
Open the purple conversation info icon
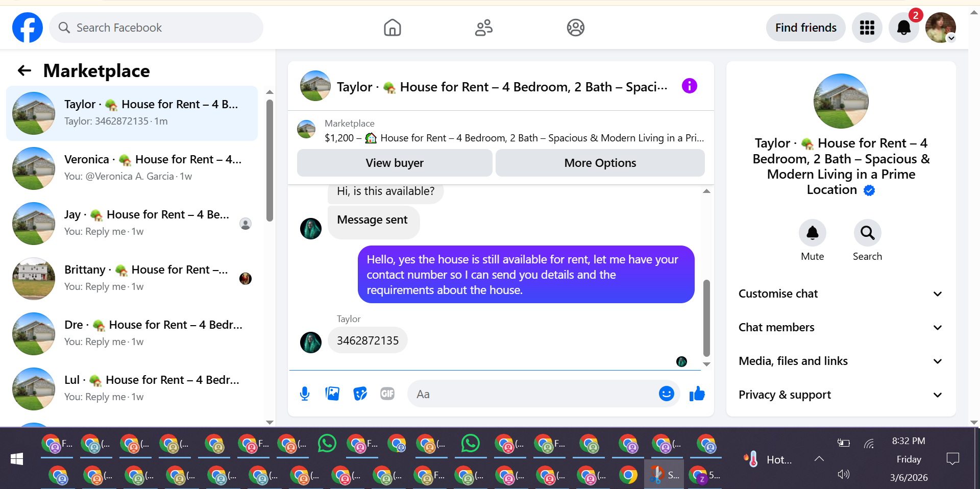[x=689, y=86]
